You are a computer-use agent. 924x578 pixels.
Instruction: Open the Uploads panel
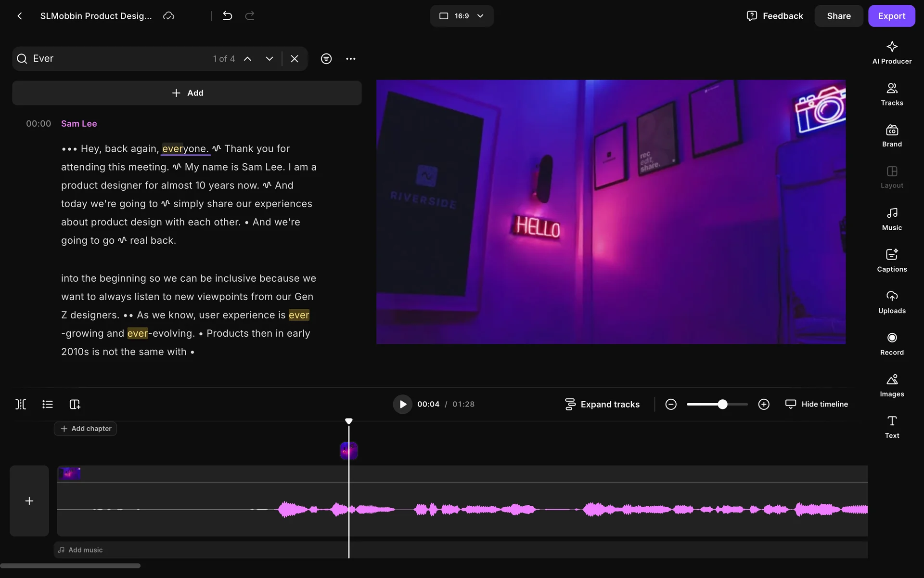(x=891, y=302)
